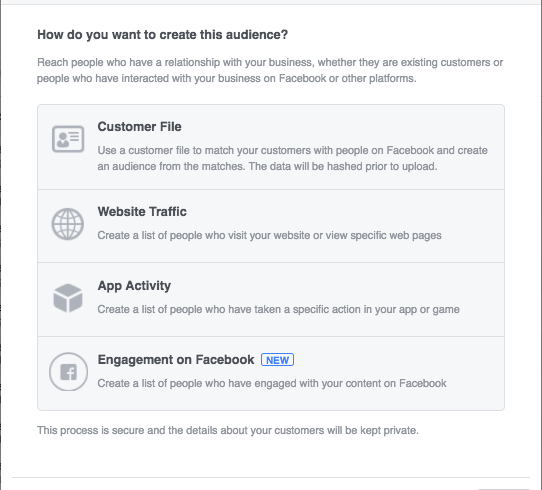
Task: Click the app or game action description
Action: coord(278,309)
